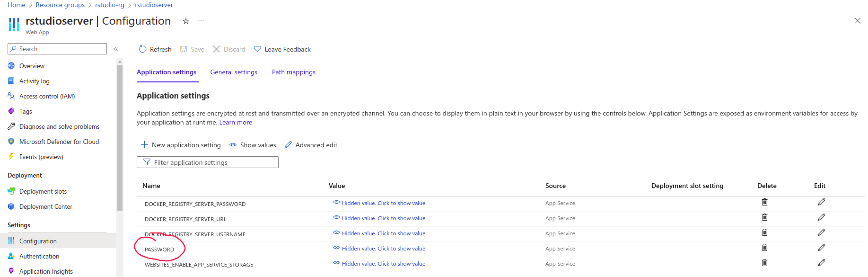Reveal the DOCKER_REGISTRY_SERVER_PASSWORD hidden value

click(379, 203)
